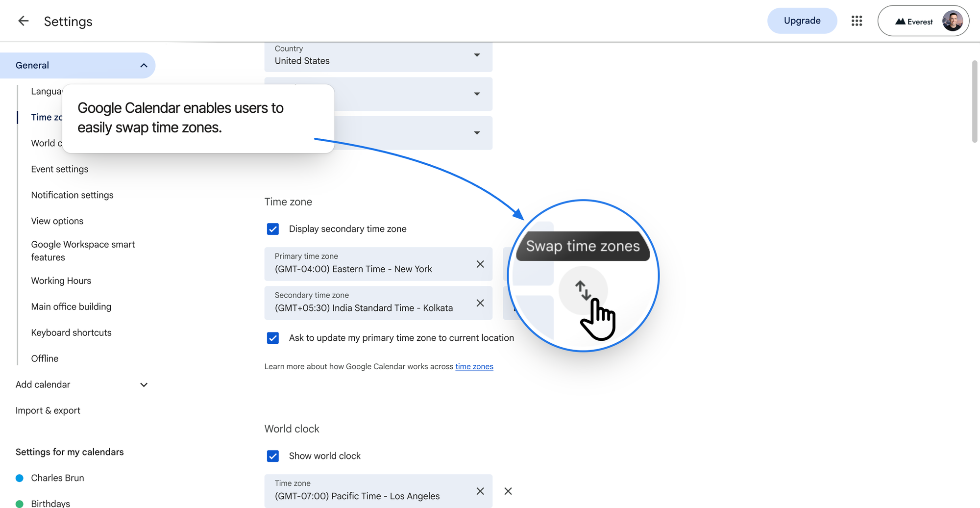Viewport: 980px width, 508px height.
Task: Go to Event settings
Action: point(60,169)
